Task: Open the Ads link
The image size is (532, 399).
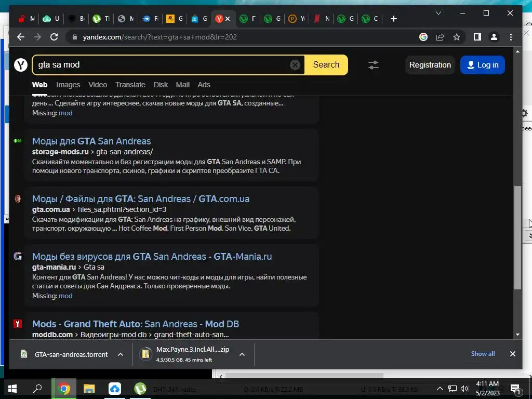Action: (x=204, y=85)
